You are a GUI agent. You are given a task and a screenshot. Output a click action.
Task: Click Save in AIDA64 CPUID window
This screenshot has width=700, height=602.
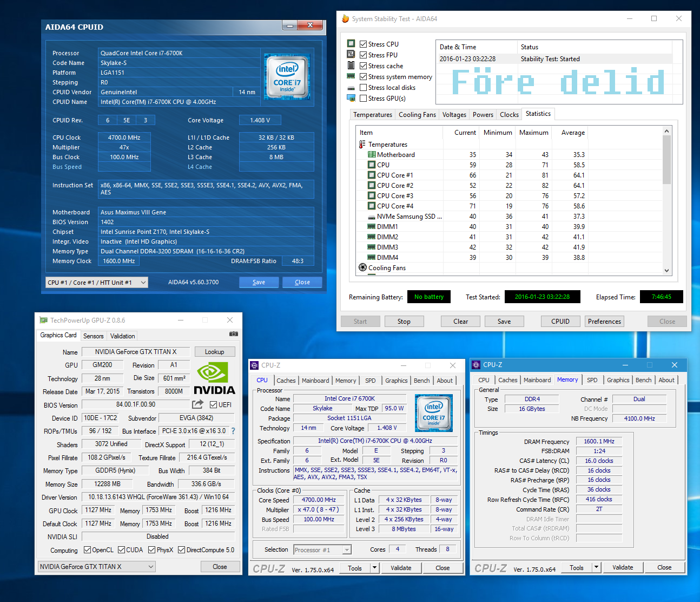point(259,282)
